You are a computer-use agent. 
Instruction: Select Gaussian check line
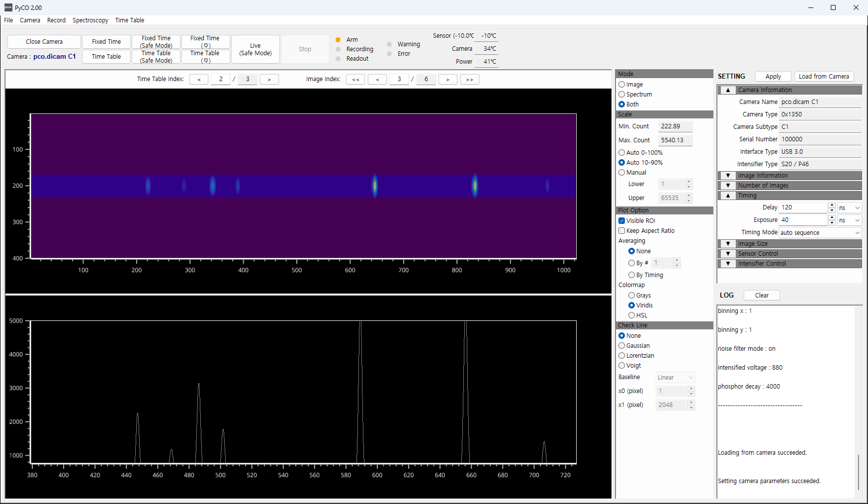tap(621, 346)
